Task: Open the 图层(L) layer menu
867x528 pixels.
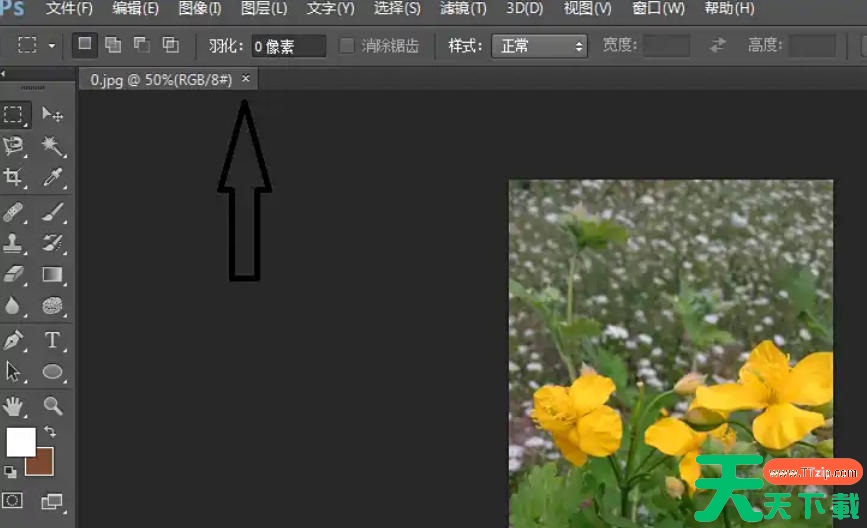Action: coord(264,9)
